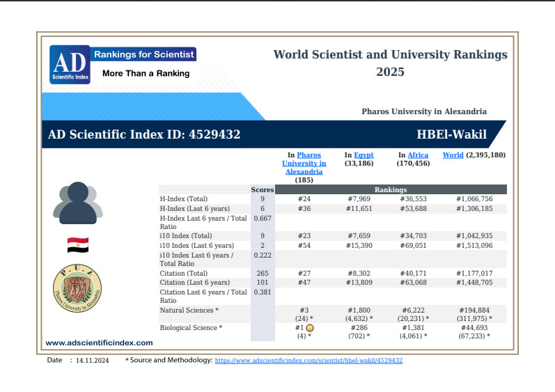Click the 'i10 Index (Total)' row label
This screenshot has height=392, width=555.
(186, 235)
